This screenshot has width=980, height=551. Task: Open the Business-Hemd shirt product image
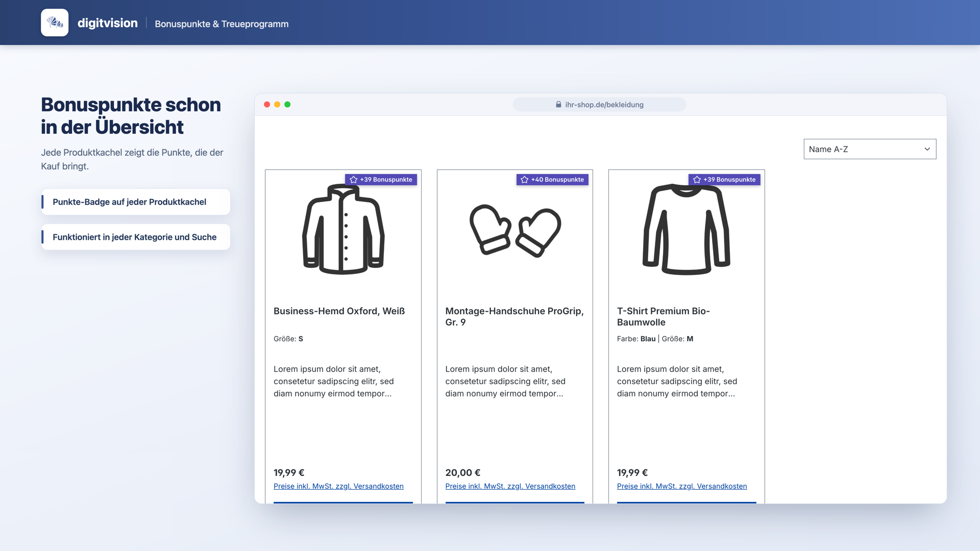click(344, 229)
